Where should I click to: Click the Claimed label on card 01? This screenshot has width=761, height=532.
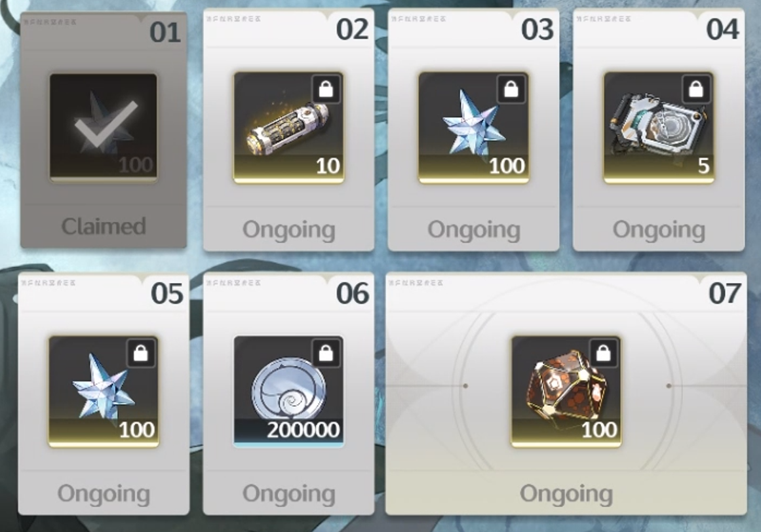point(104,227)
